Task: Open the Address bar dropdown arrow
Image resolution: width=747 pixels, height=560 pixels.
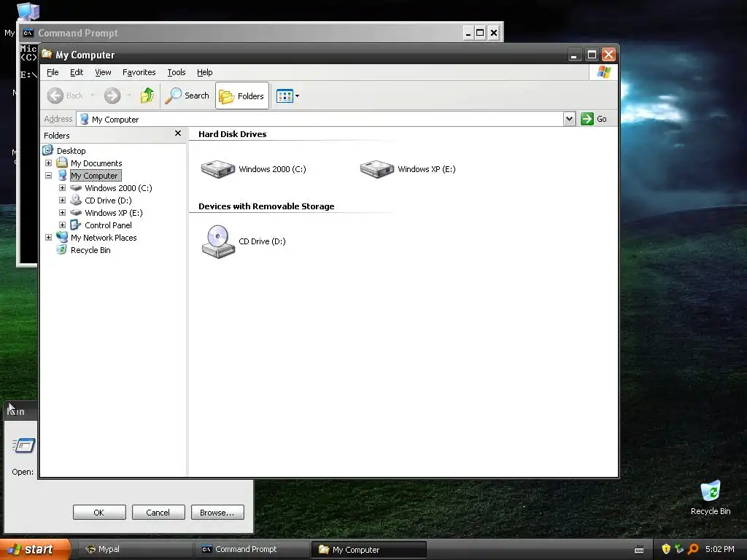Action: pos(569,119)
